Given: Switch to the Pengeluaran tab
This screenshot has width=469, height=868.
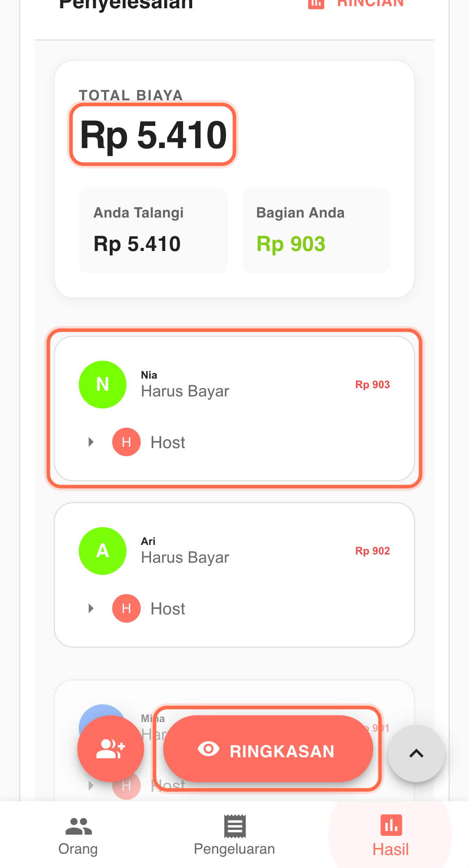Looking at the screenshot, I should point(235,836).
